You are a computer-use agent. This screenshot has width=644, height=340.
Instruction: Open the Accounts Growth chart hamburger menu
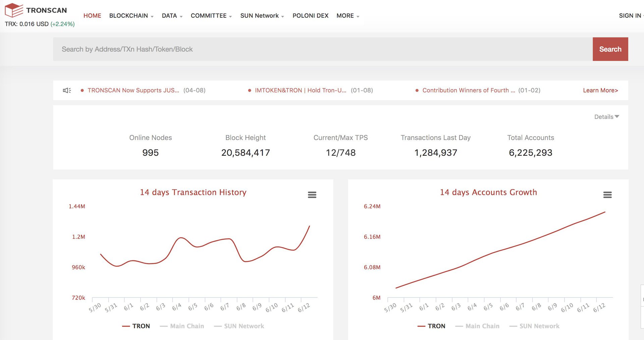click(607, 195)
